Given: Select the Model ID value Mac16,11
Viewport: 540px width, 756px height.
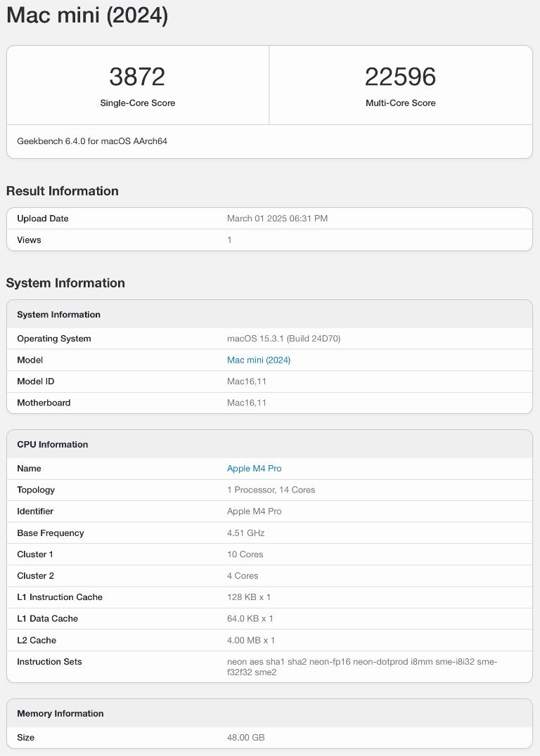Looking at the screenshot, I should tap(247, 382).
